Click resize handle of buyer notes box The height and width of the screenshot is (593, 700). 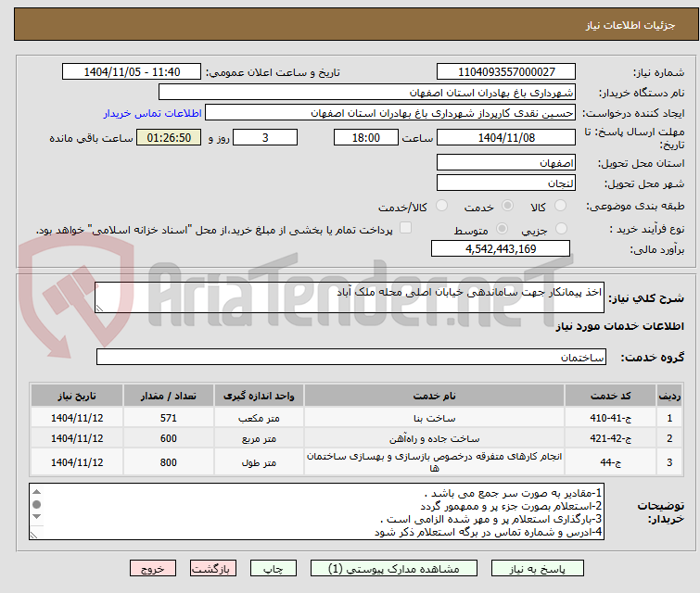(34, 535)
